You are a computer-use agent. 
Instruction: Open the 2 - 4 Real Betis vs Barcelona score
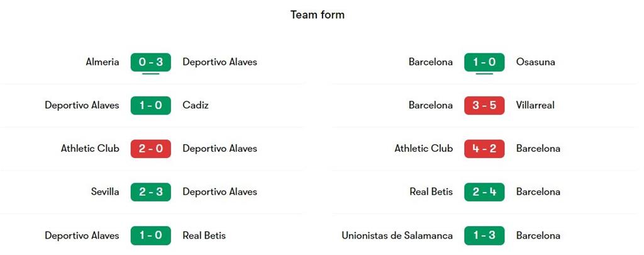click(x=484, y=191)
